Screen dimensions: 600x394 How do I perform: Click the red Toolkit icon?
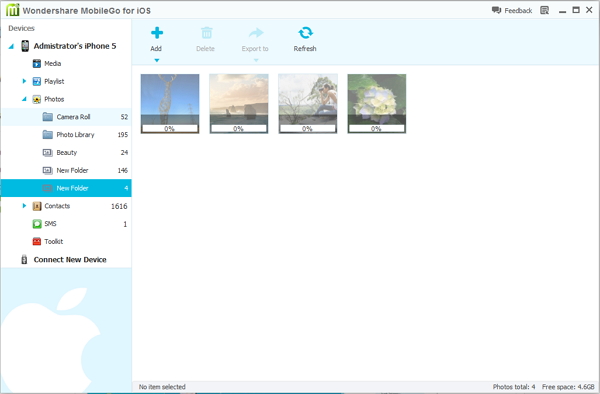click(37, 241)
